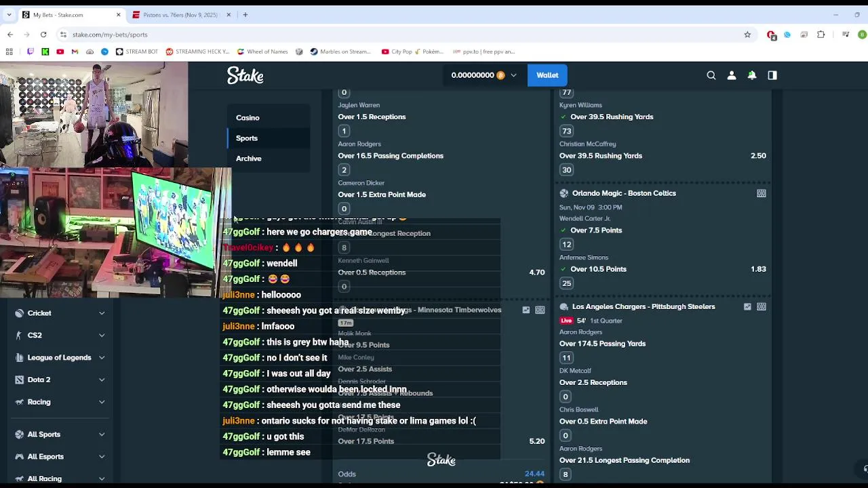Toggle the bet slip sidebar panel icon
868x488 pixels.
pyautogui.click(x=772, y=75)
